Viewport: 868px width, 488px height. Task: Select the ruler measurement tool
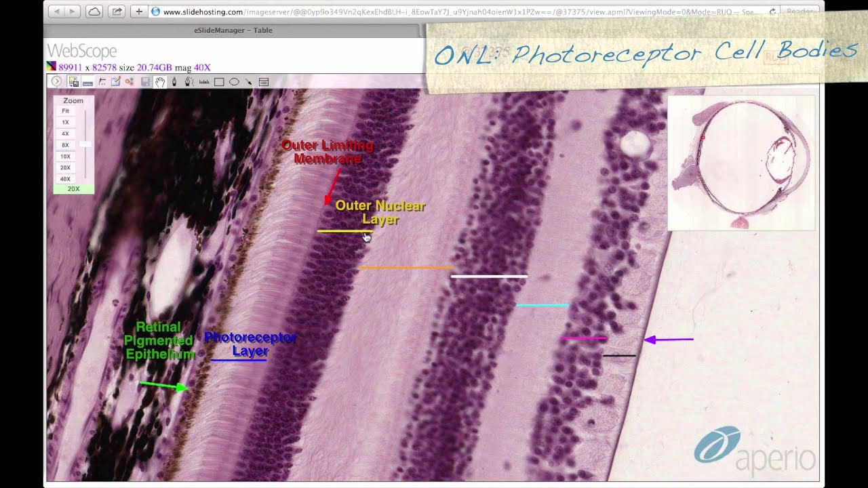203,82
